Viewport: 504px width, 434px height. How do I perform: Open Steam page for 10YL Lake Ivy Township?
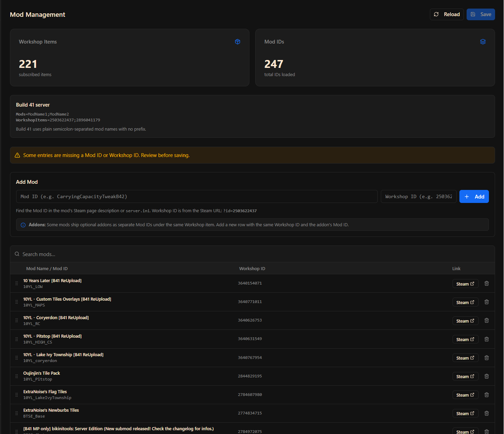coord(465,358)
